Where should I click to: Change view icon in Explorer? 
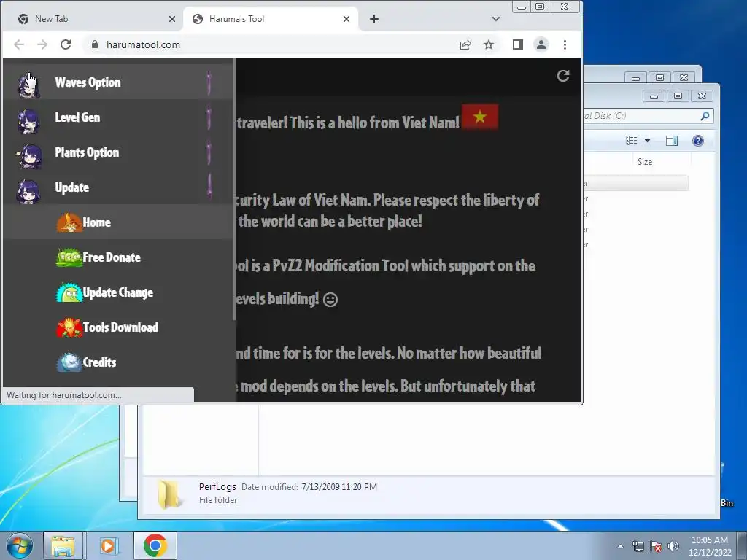632,141
